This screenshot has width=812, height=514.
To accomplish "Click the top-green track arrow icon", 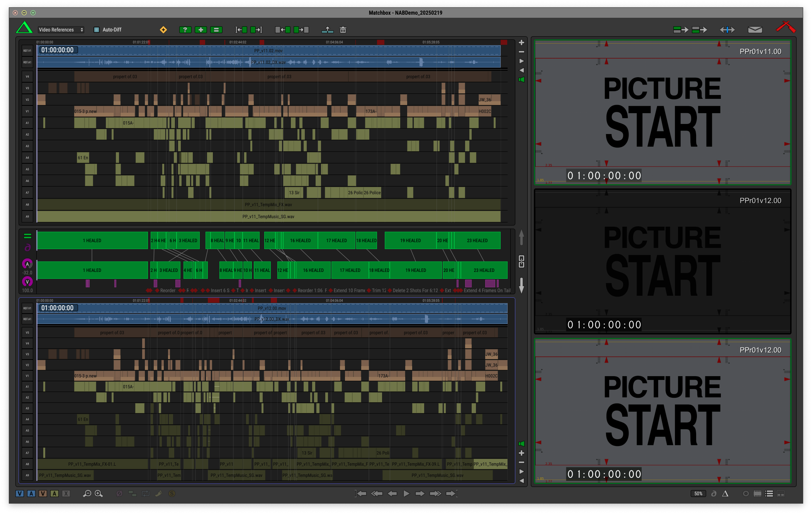I will [681, 30].
